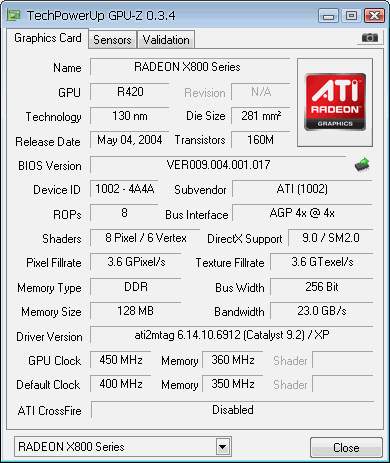This screenshot has height=463, width=390.
Task: Click the Bandwidth 23.0 GB/s value
Action: point(322,311)
